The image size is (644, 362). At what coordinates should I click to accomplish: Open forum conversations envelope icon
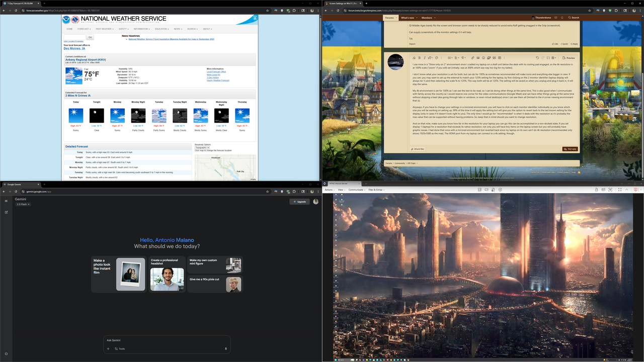tap(555, 18)
